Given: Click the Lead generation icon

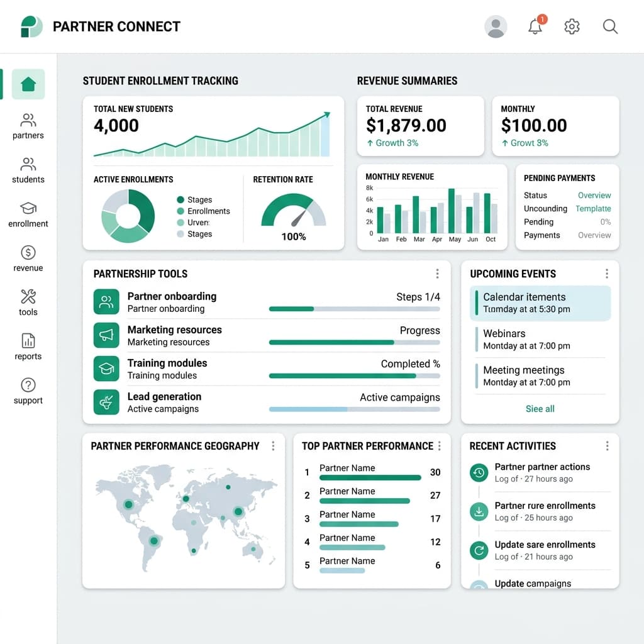Looking at the screenshot, I should click(x=106, y=402).
